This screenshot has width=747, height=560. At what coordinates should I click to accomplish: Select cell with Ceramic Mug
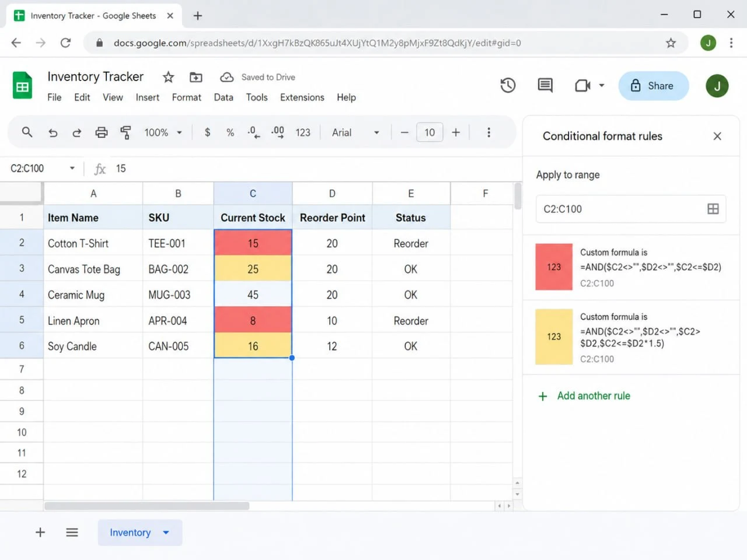(x=93, y=295)
